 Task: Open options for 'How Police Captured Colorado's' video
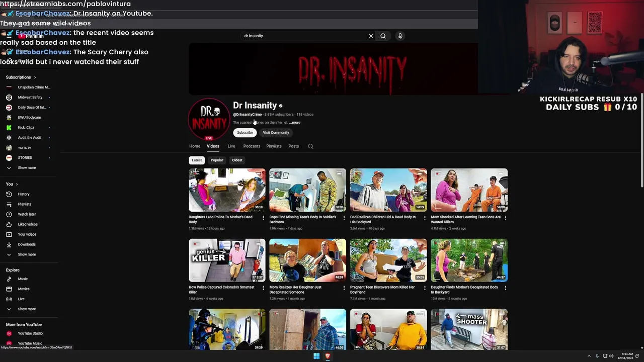263,288
